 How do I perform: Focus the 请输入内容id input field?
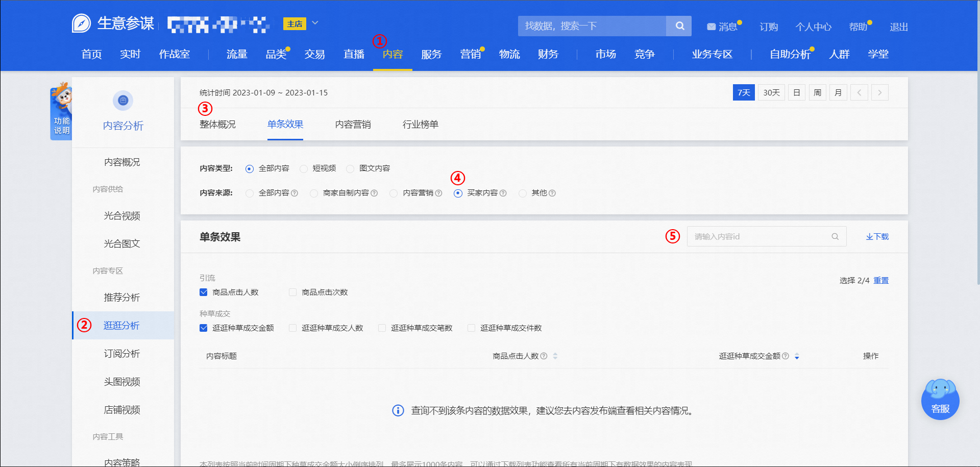click(767, 236)
